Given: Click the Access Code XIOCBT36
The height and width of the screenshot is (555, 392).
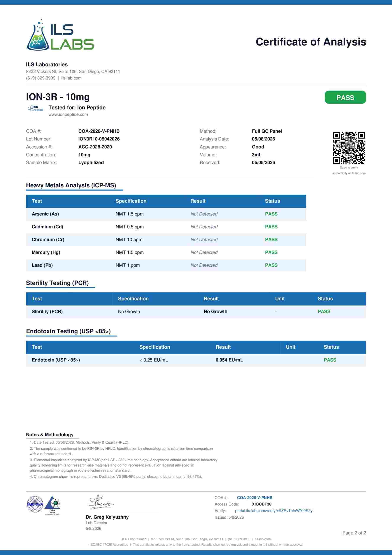Looking at the screenshot, I should pos(262,504).
